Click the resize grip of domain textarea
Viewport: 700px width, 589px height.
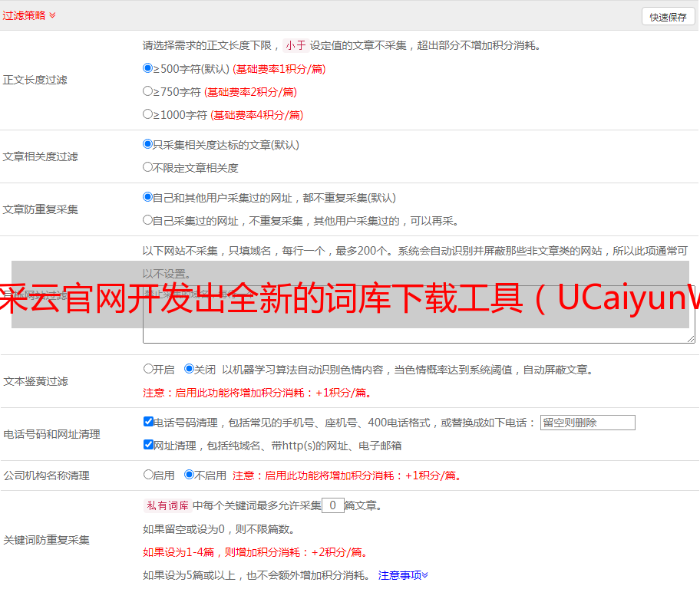pyautogui.click(x=691, y=339)
